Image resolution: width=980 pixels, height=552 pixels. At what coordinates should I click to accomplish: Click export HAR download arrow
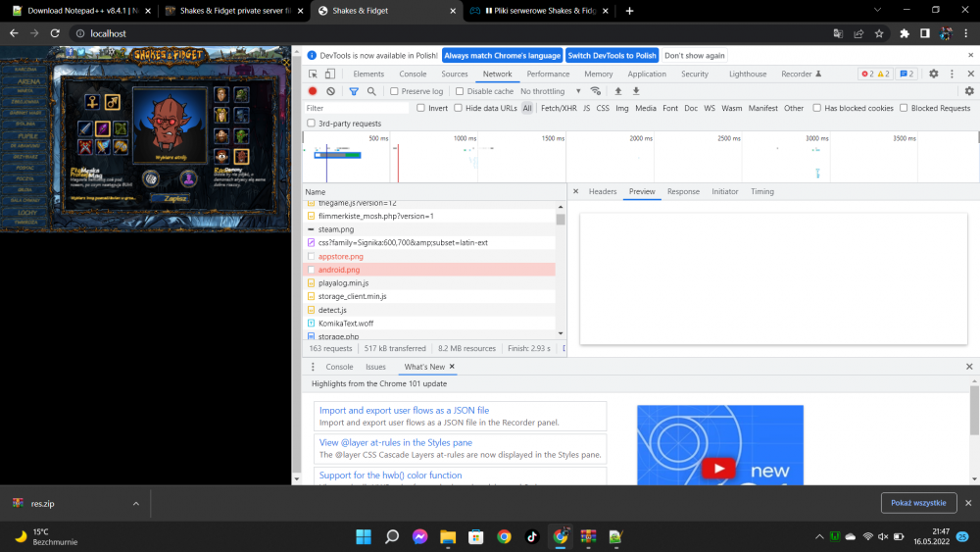(x=636, y=91)
